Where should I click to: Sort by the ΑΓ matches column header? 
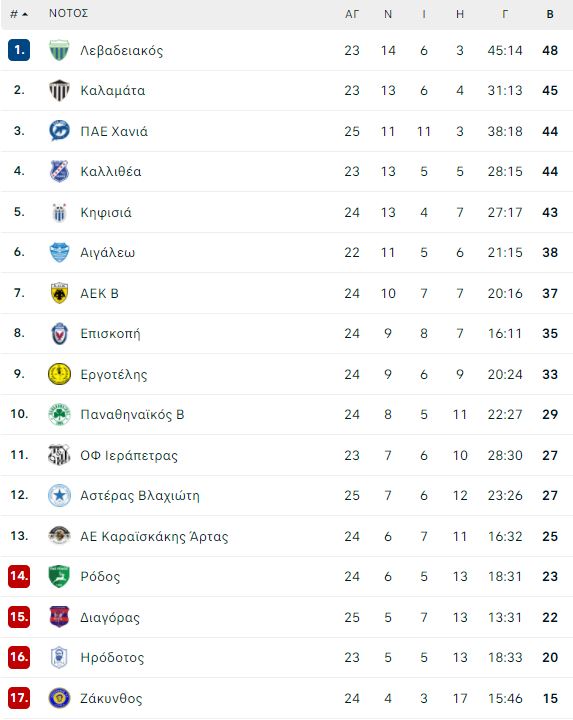352,14
